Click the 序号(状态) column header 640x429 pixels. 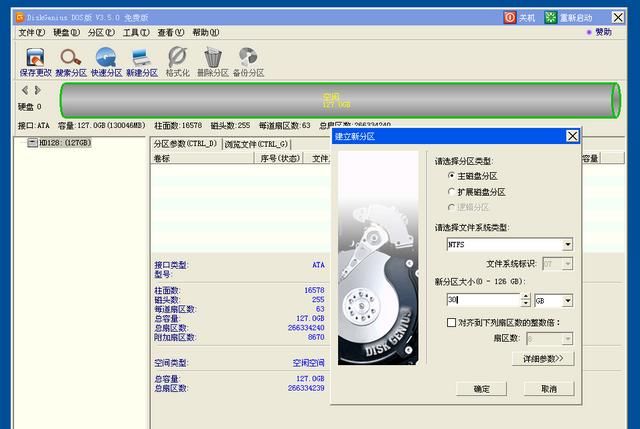coord(280,158)
